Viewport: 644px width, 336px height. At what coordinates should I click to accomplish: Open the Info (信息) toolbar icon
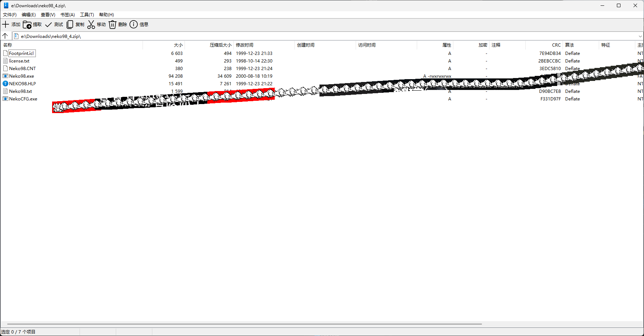pyautogui.click(x=134, y=25)
